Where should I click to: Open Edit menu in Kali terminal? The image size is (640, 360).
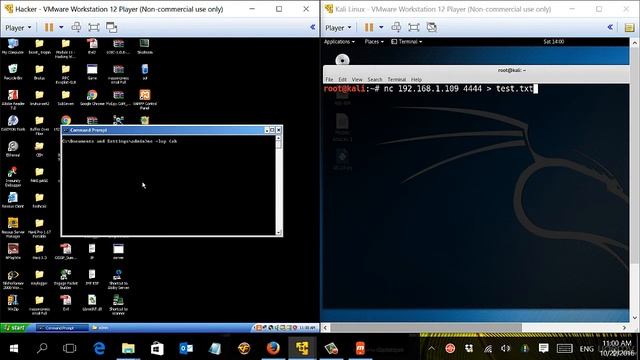click(342, 79)
